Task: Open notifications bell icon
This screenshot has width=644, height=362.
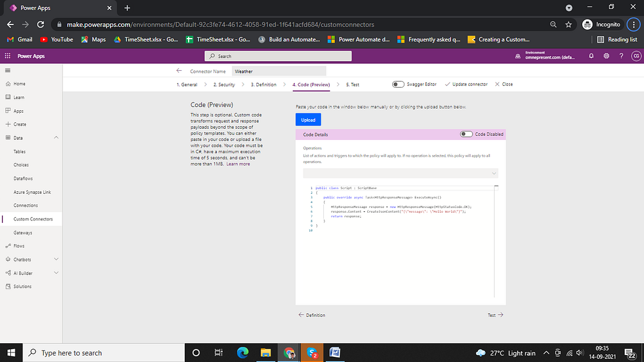Action: point(591,56)
